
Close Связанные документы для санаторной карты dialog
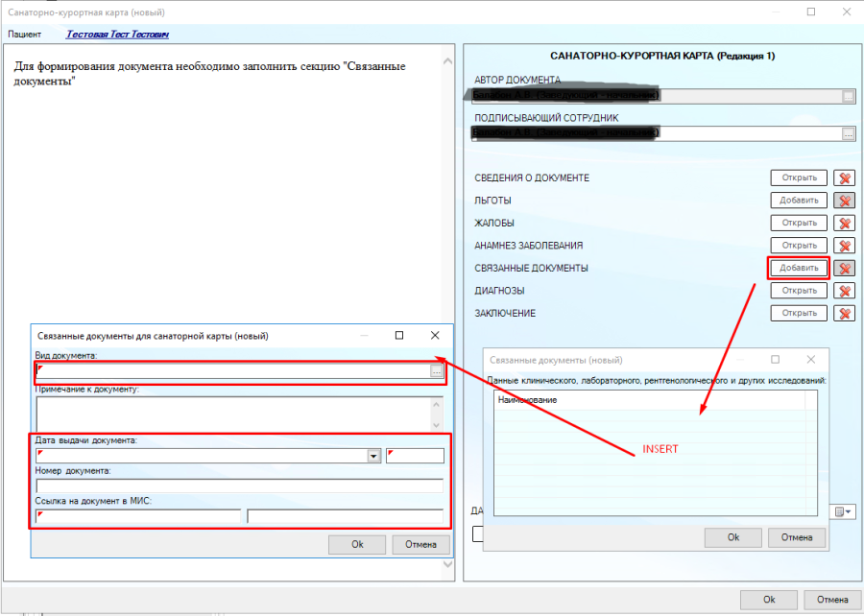(x=435, y=335)
